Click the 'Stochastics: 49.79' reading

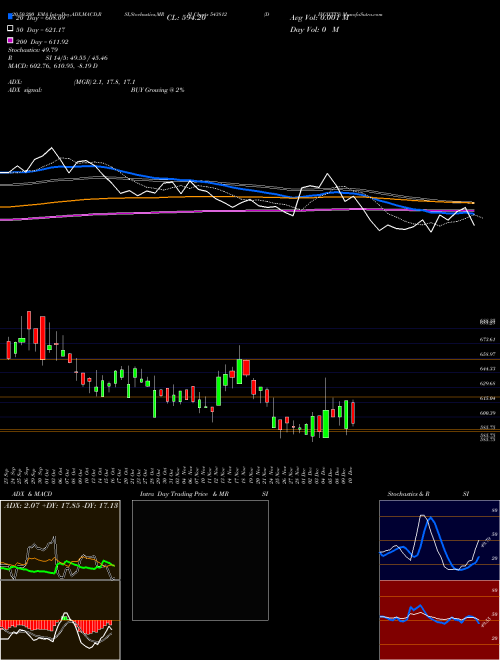click(33, 50)
